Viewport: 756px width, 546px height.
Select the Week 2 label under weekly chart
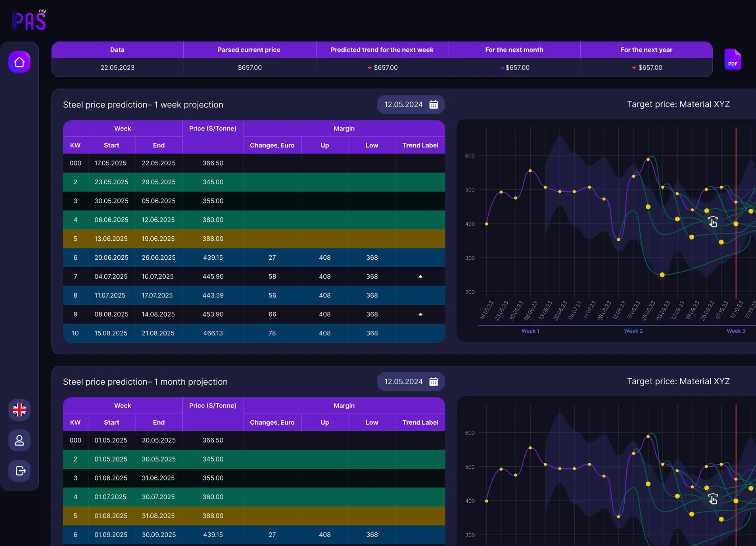(x=633, y=331)
